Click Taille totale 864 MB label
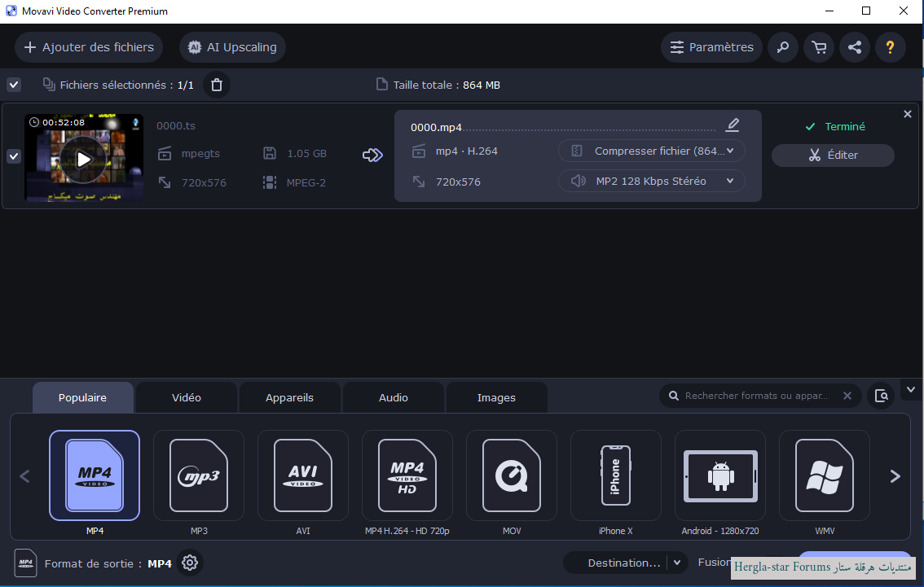The image size is (924, 587). click(x=447, y=85)
